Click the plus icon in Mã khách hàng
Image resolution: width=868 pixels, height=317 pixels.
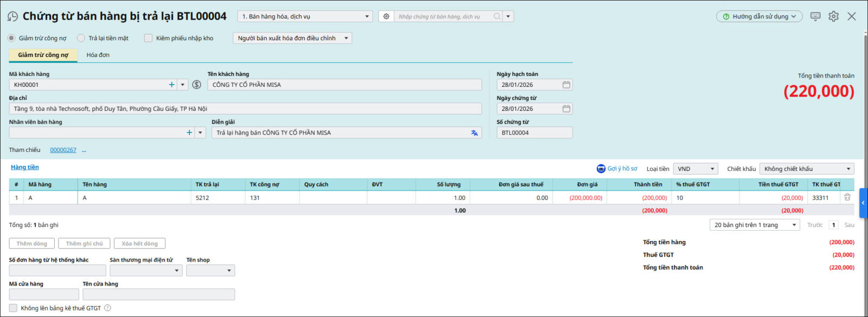coord(171,85)
